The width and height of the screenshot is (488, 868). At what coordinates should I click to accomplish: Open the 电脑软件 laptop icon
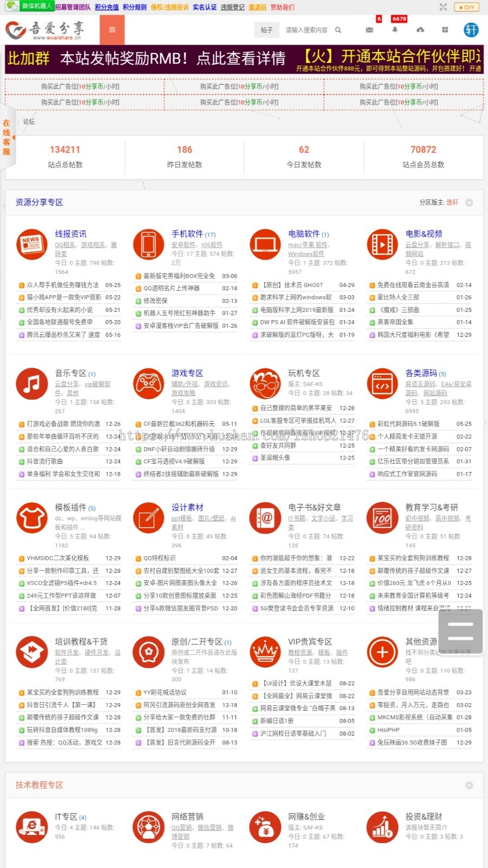click(x=265, y=245)
